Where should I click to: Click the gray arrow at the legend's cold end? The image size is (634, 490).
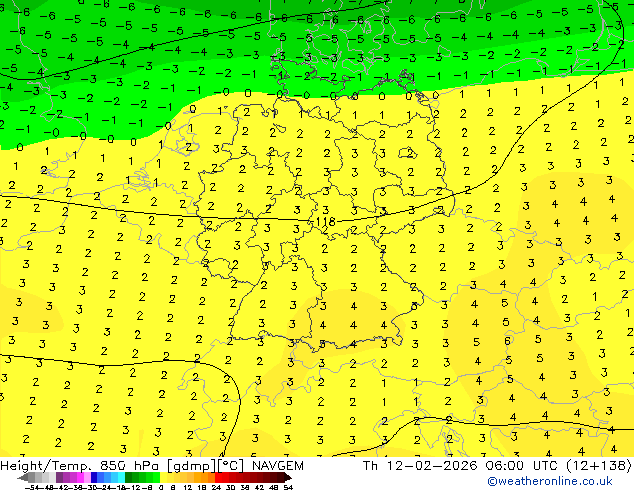pos(23,478)
